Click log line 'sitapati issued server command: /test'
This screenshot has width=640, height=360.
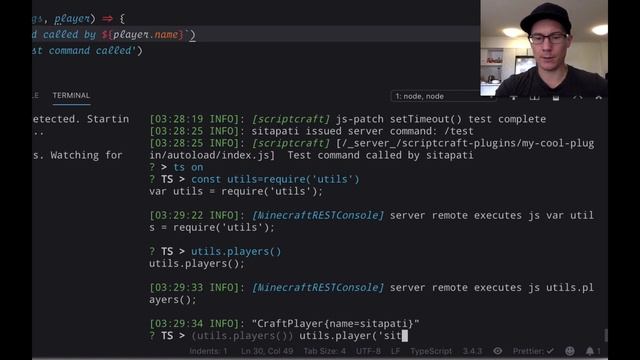362,131
